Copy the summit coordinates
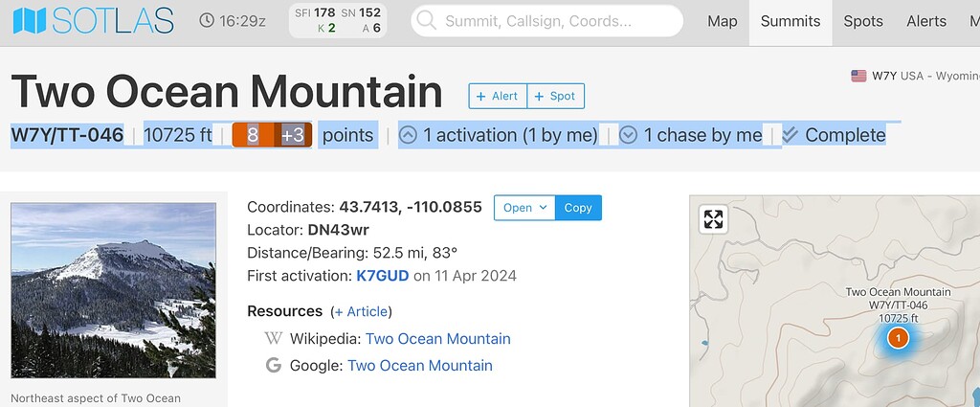980x407 pixels. (x=578, y=208)
